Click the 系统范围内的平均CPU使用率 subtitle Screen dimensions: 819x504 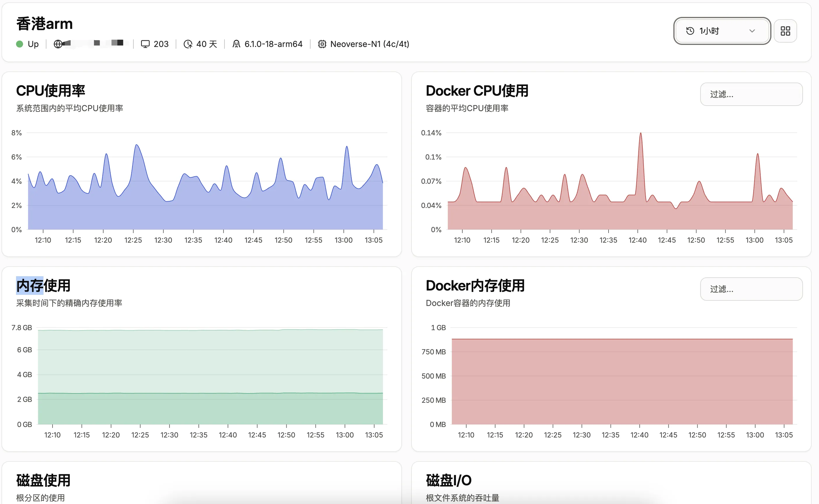click(x=70, y=108)
